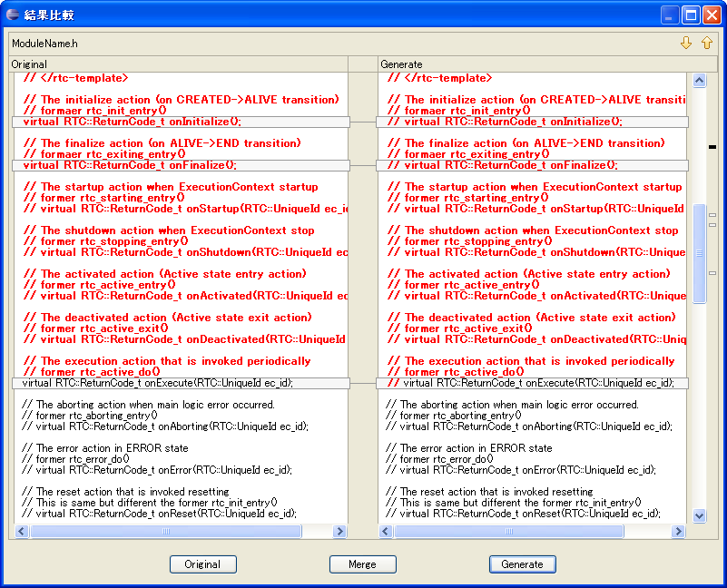Click the vertical scrollbar down arrow
Image resolution: width=727 pixels, height=588 pixels.
699,515
